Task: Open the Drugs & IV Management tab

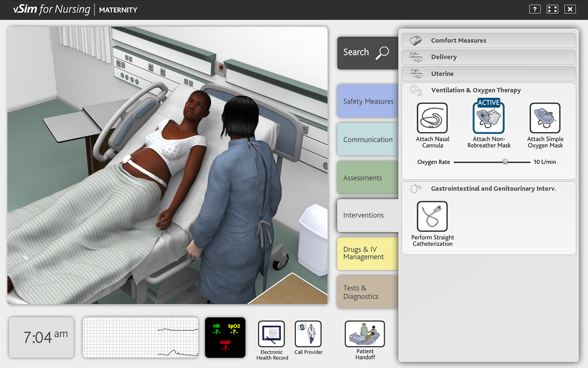Action: 367,253
